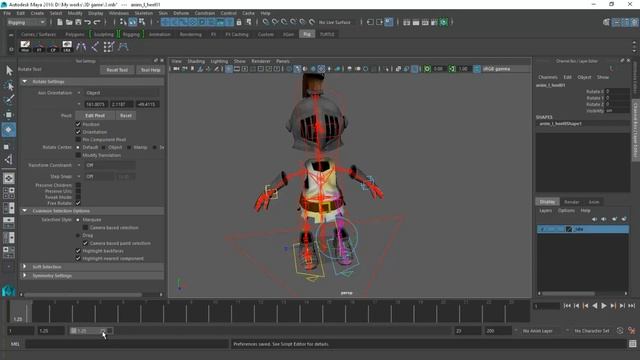Click the joint legs shelf icon

[x=81, y=47]
